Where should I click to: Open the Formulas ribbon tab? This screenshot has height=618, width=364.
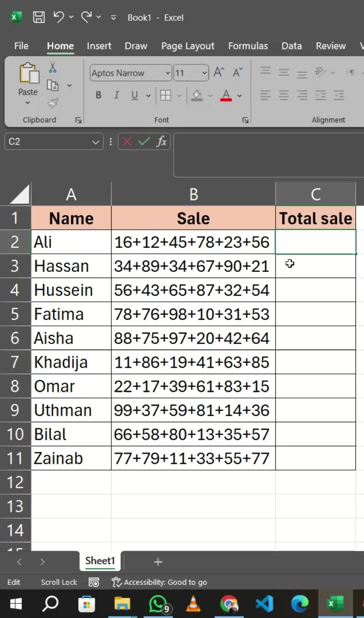[248, 46]
